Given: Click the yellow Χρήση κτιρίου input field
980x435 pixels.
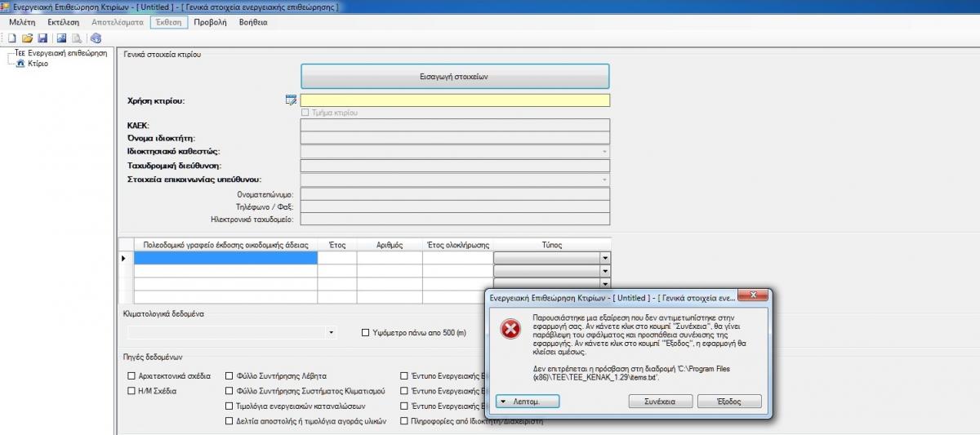Looking at the screenshot, I should click(x=455, y=100).
